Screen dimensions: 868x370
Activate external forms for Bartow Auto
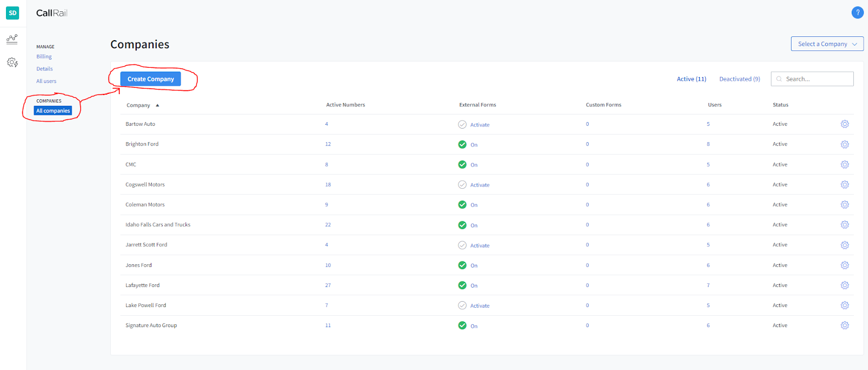point(474,125)
